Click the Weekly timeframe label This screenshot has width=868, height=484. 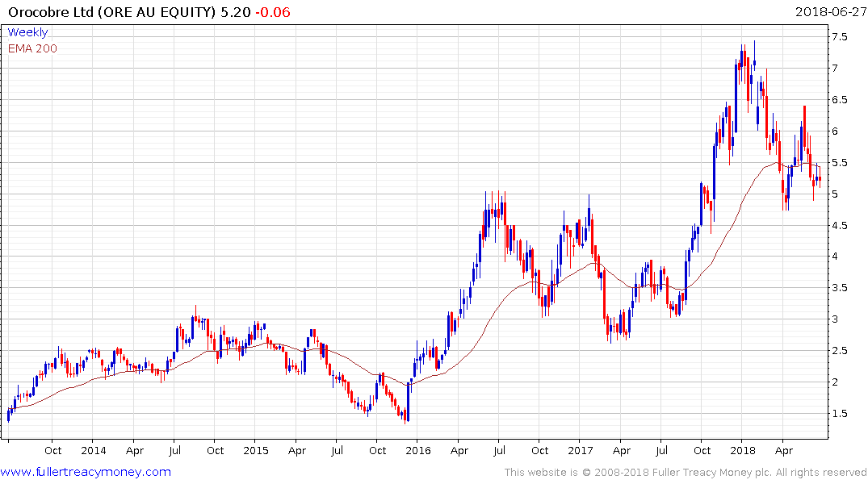point(27,32)
